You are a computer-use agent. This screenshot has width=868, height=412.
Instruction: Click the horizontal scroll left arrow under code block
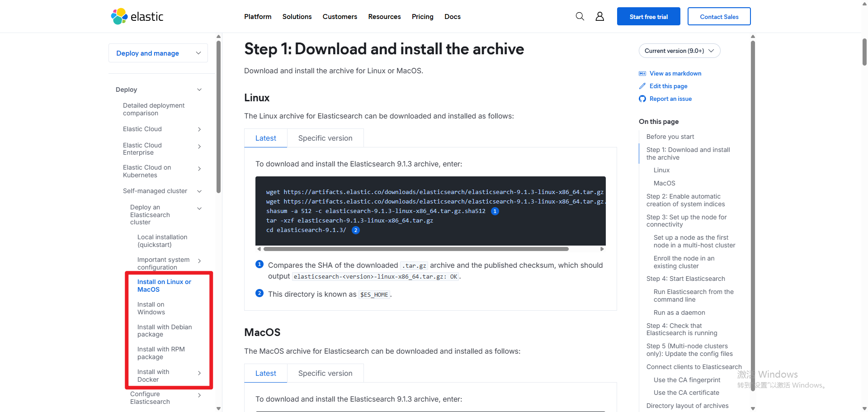click(x=259, y=249)
